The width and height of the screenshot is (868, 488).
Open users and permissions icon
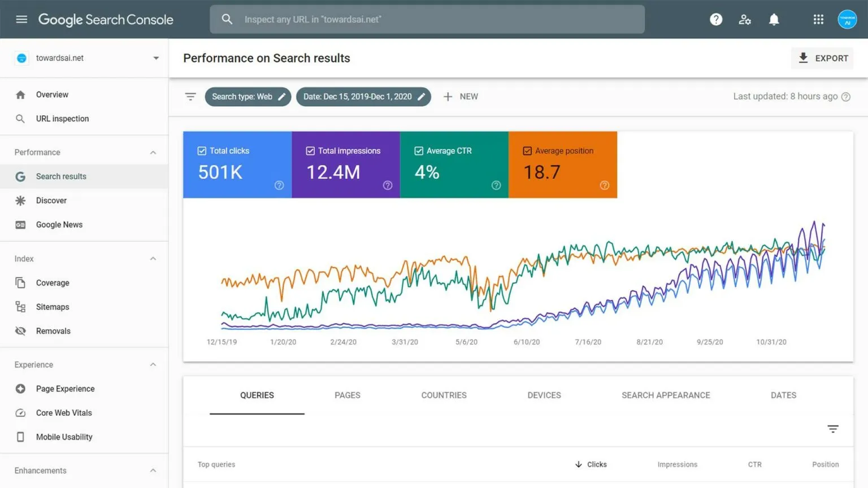click(x=745, y=19)
